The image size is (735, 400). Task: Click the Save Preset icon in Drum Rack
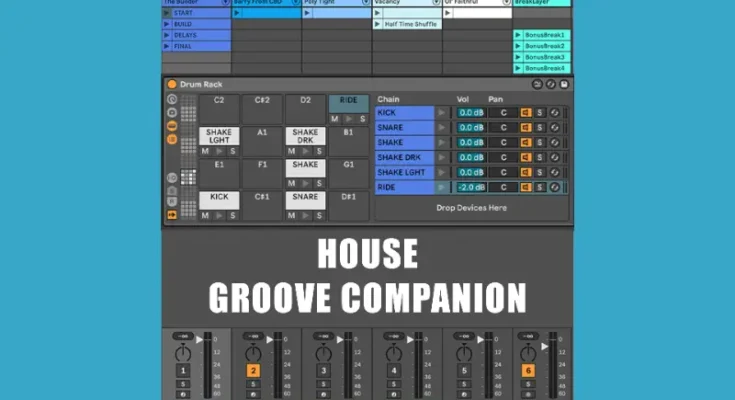point(564,85)
